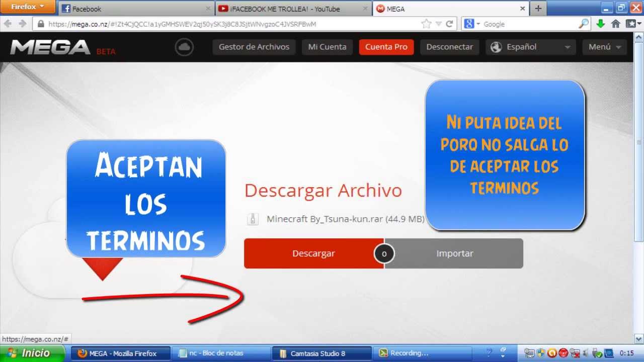Image resolution: width=644 pixels, height=362 pixels.
Task: Switch to the Facebook tab
Action: click(x=136, y=9)
